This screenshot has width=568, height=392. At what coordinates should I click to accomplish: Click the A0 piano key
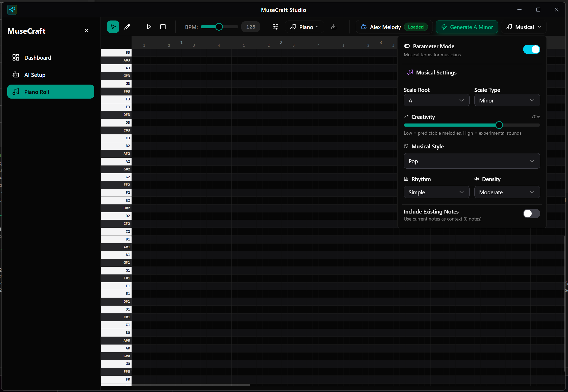coord(116,348)
